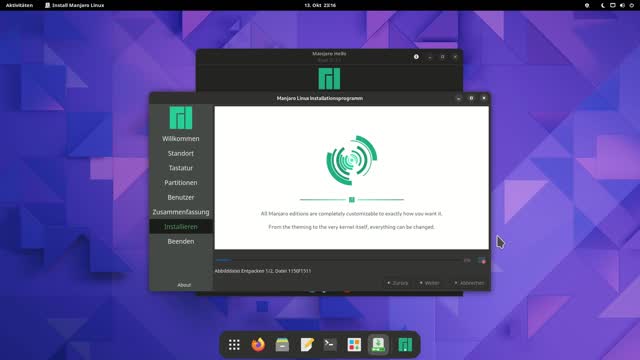The height and width of the screenshot is (360, 640).
Task: Click the Weiter button
Action: 429,283
